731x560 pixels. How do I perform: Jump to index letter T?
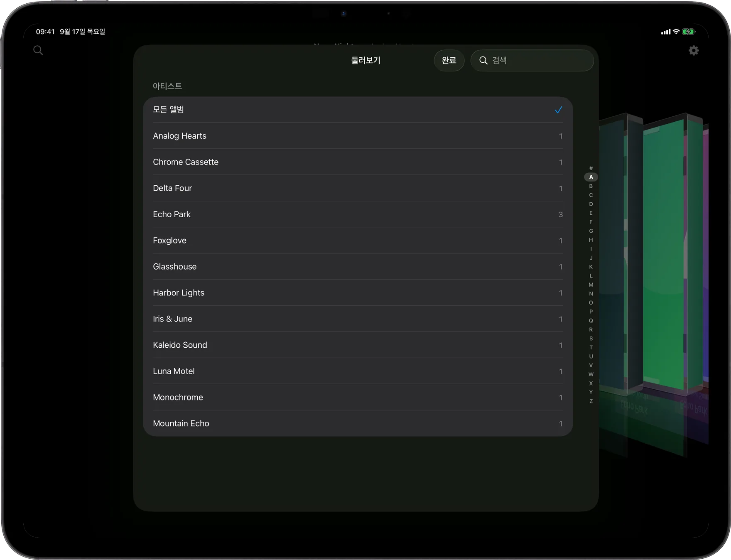591,348
